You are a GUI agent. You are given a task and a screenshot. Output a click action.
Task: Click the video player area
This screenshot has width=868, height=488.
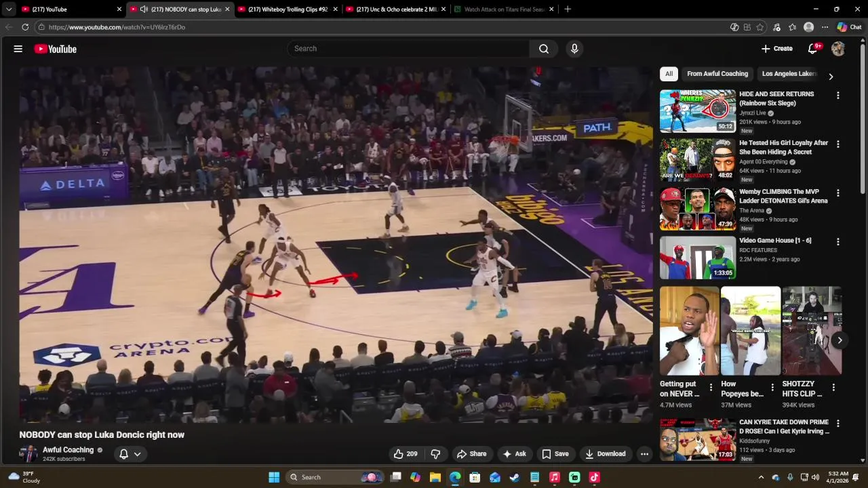pos(336,244)
